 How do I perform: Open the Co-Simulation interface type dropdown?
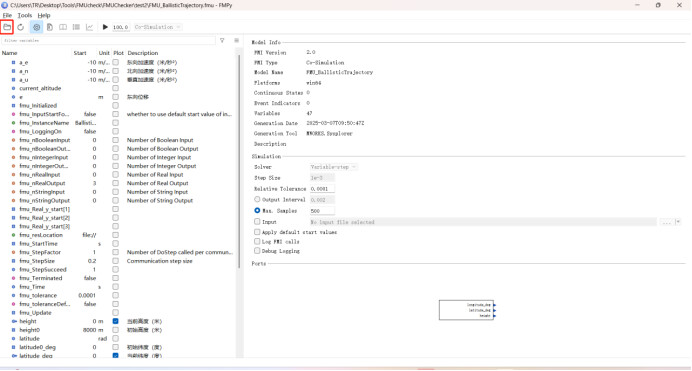pos(158,27)
